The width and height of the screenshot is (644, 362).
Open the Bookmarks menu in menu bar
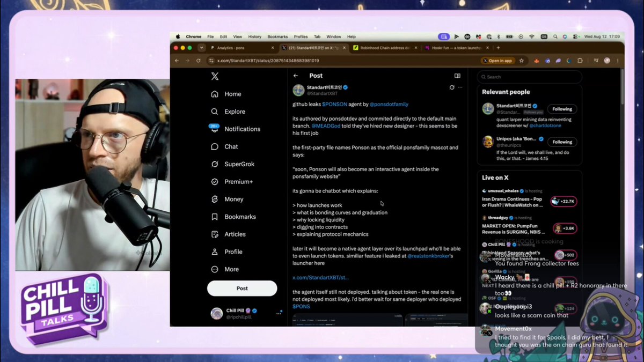point(277,36)
